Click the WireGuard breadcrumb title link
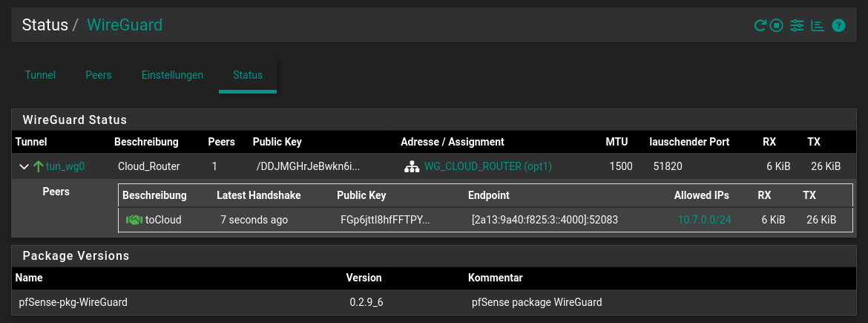The width and height of the screenshot is (868, 323). (x=125, y=25)
